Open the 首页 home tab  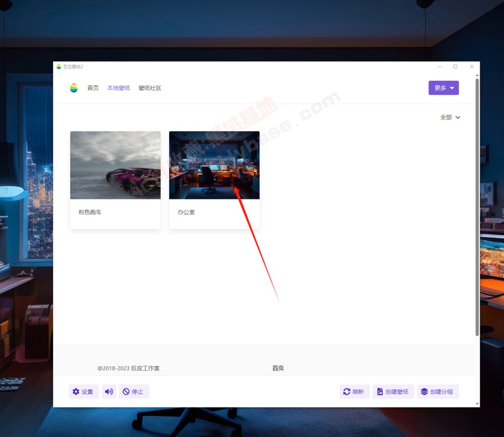click(93, 88)
